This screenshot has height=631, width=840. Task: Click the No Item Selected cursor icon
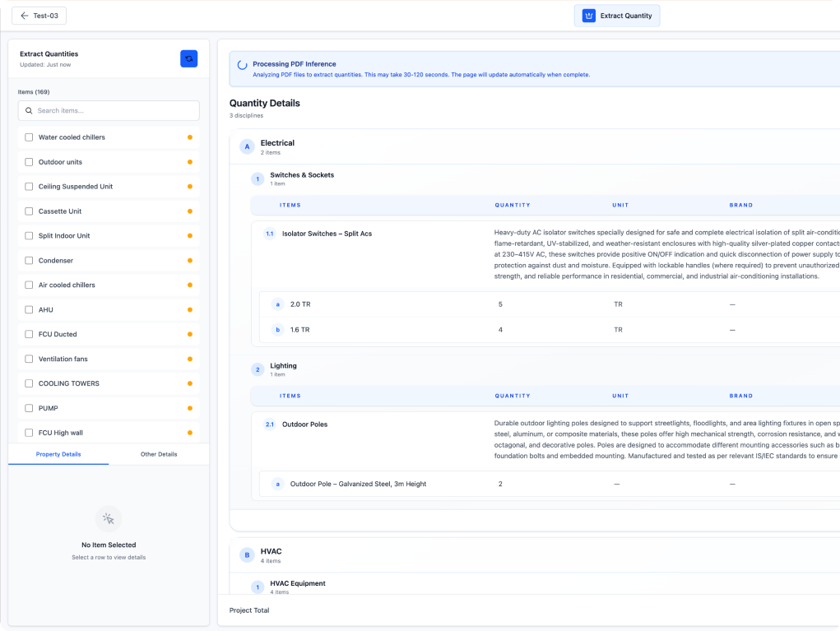(109, 519)
